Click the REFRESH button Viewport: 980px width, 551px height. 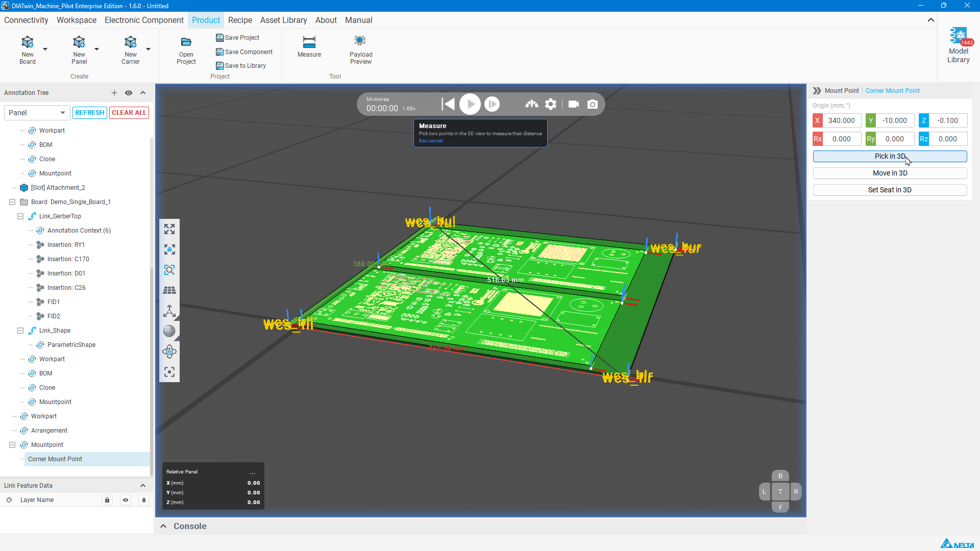pos(90,113)
